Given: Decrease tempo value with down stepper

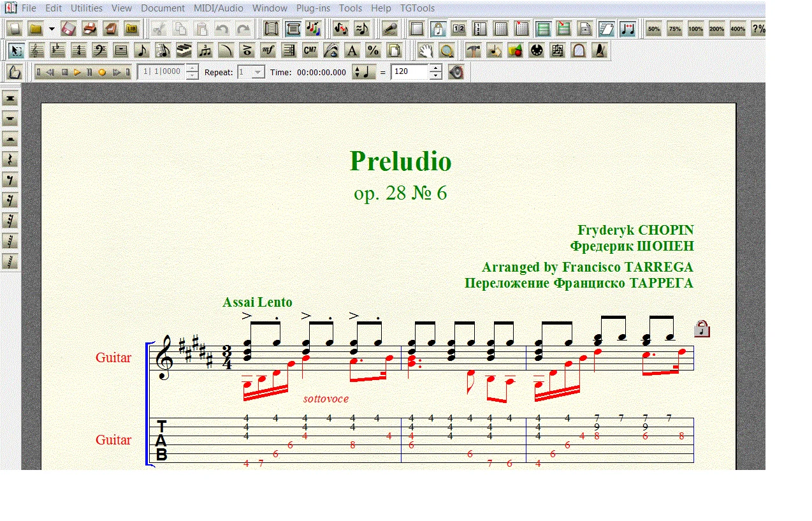Looking at the screenshot, I should tap(435, 76).
